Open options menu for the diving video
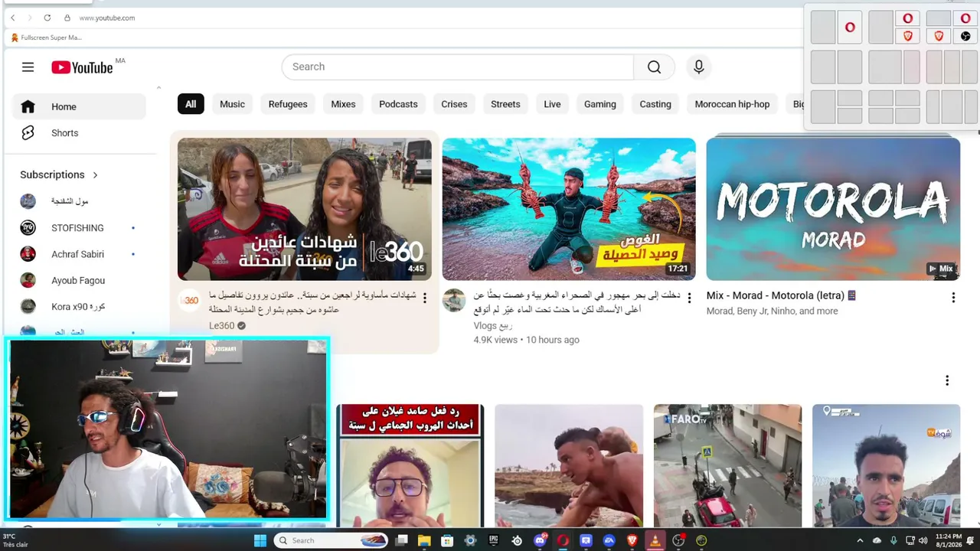980x551 pixels. (689, 298)
